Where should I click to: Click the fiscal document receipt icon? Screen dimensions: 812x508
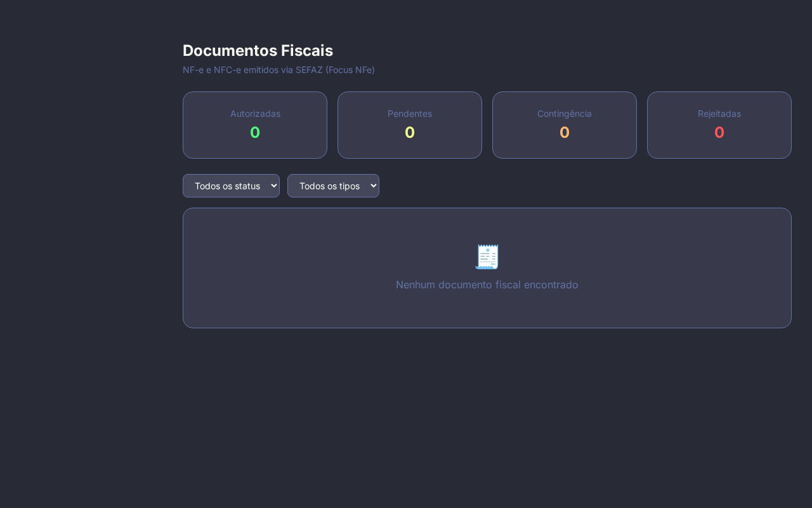487,257
